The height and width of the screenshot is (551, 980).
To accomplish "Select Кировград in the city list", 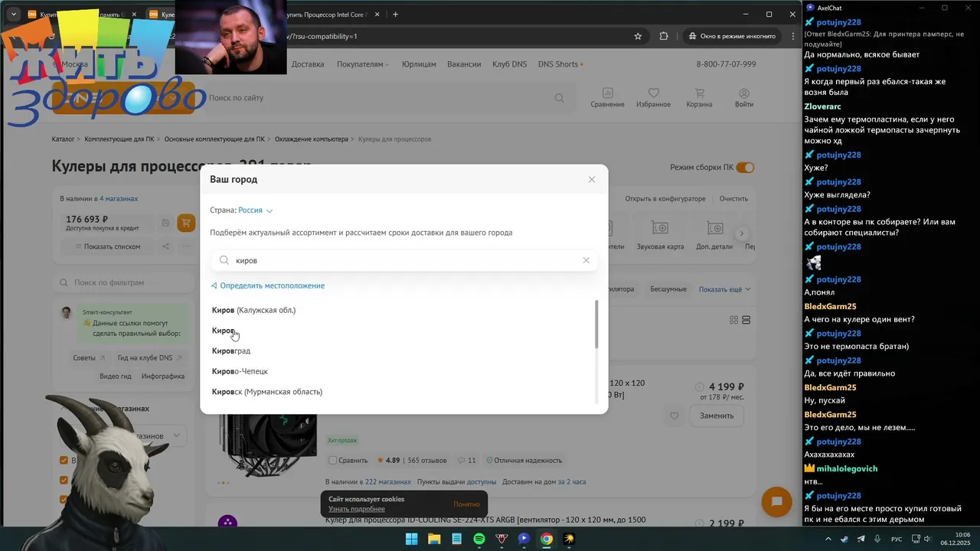I will [x=231, y=350].
